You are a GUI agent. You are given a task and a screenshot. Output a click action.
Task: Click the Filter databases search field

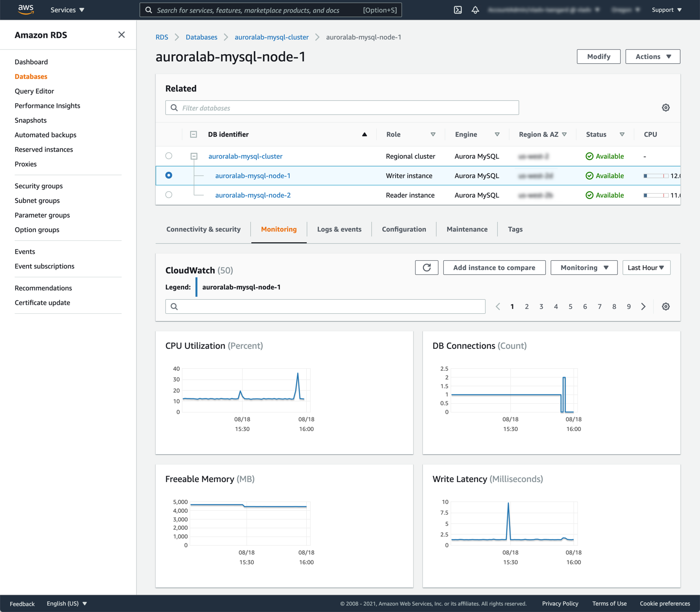(x=342, y=108)
